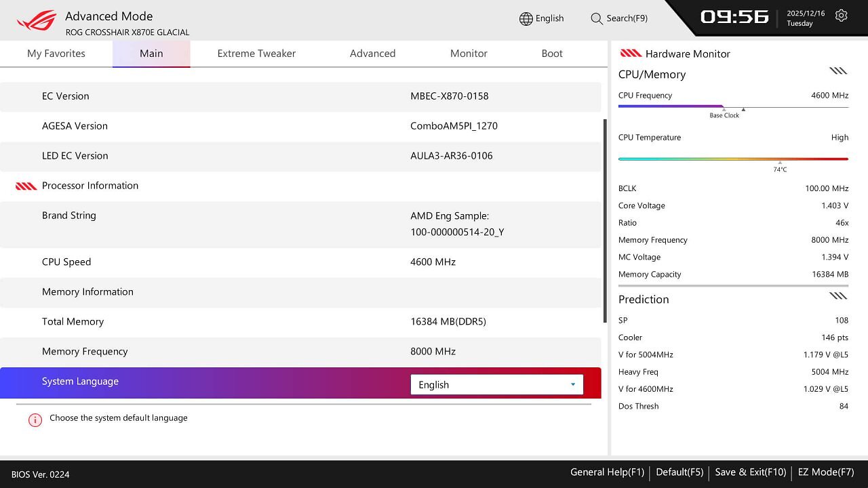
Task: Open Search(F9)
Action: coord(619,19)
